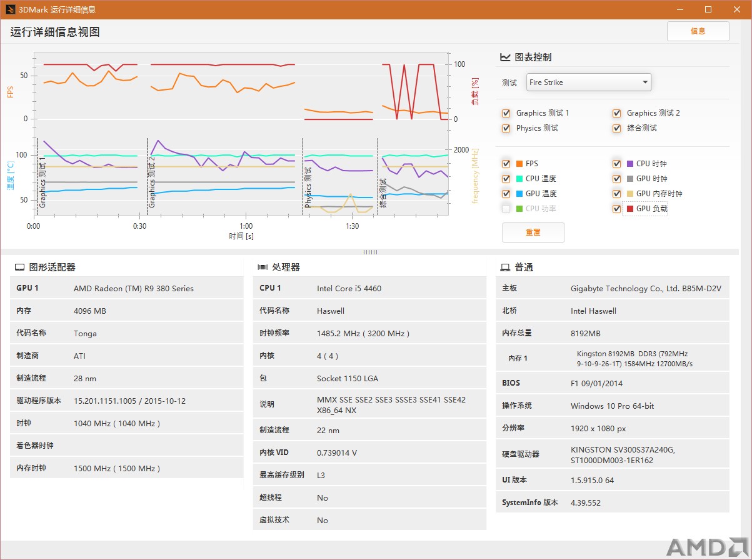752x560 pixels.
Task: Click the Tonga code name value
Action: click(x=85, y=333)
